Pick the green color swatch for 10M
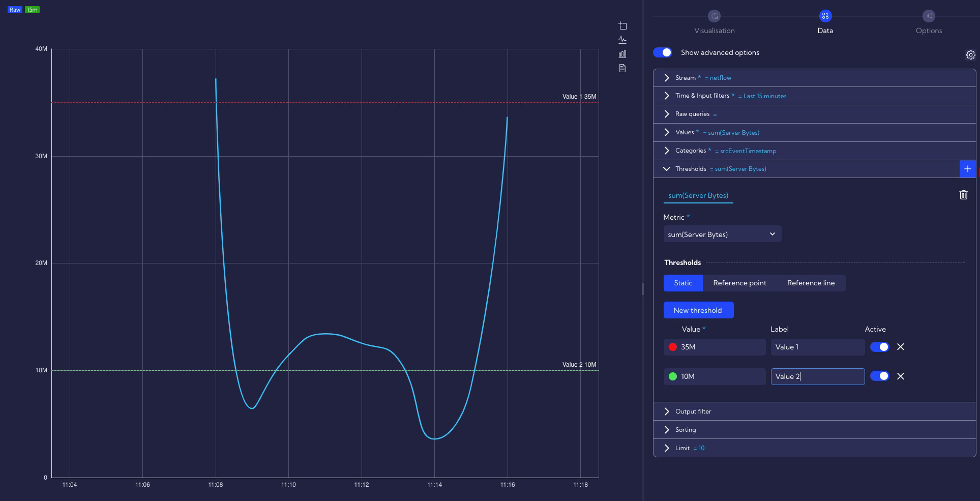Image resolution: width=980 pixels, height=501 pixels. pyautogui.click(x=673, y=376)
